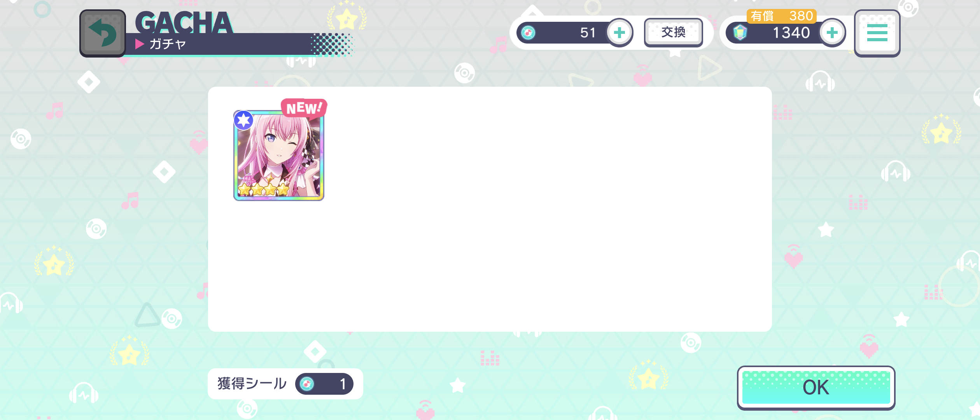The image size is (980, 420).
Task: Click the NEW! badge on the card
Action: [304, 108]
